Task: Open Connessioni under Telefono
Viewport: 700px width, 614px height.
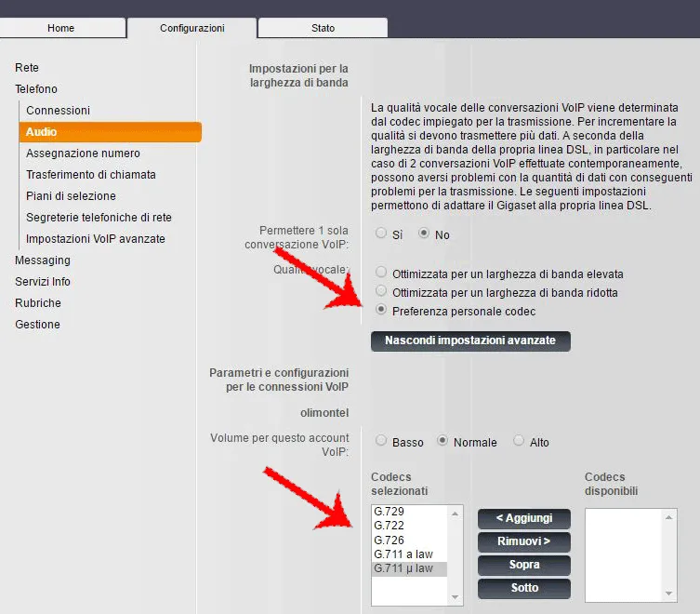Action: (x=58, y=111)
